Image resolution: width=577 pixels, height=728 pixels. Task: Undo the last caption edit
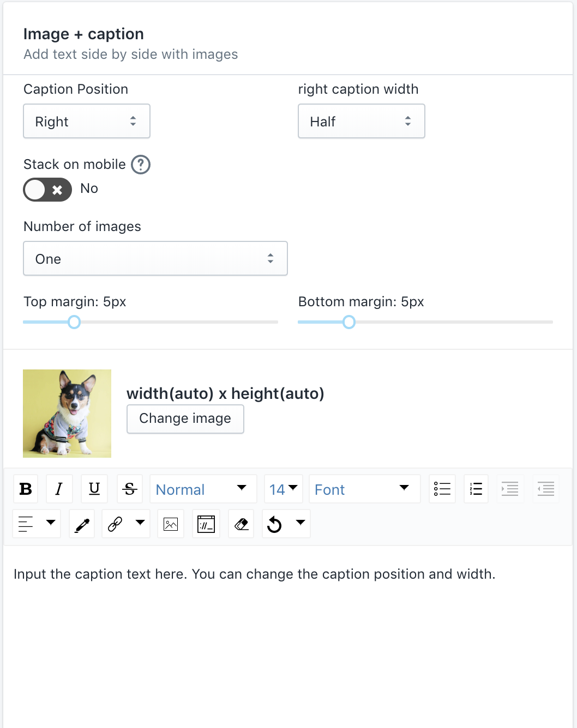coord(275,524)
